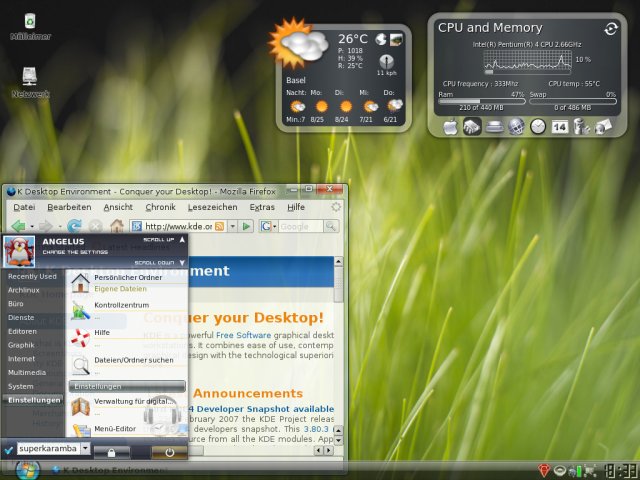Click Scroll Down in the launcher menu
This screenshot has width=640, height=480.
click(160, 263)
